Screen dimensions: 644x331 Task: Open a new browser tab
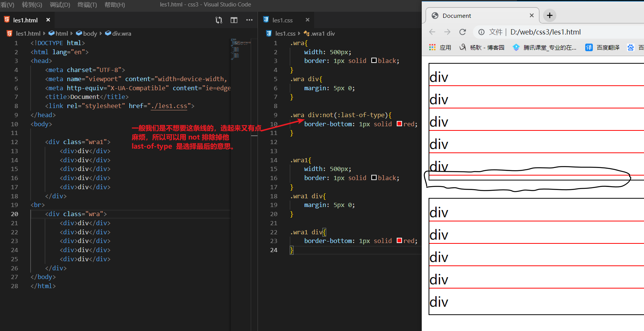(550, 16)
